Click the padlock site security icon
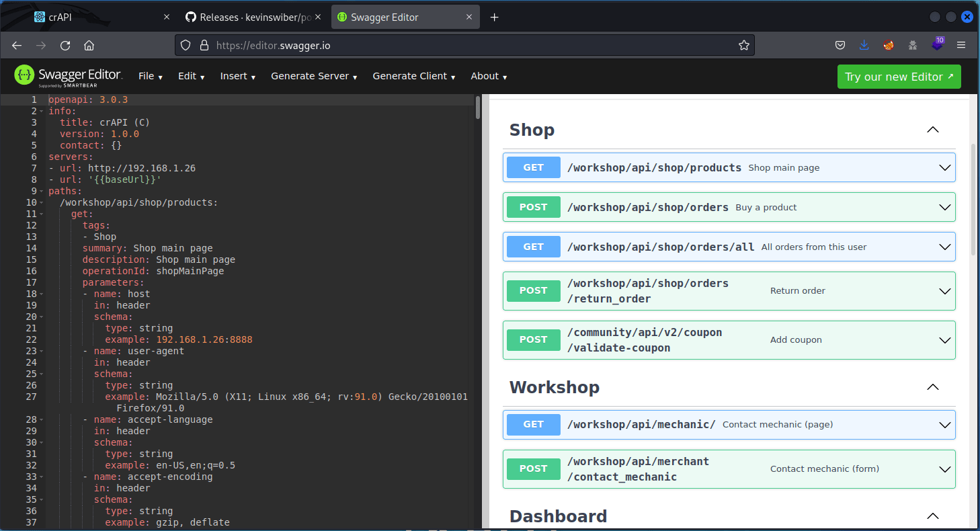Screen dimensions: 980x531 tap(204, 45)
